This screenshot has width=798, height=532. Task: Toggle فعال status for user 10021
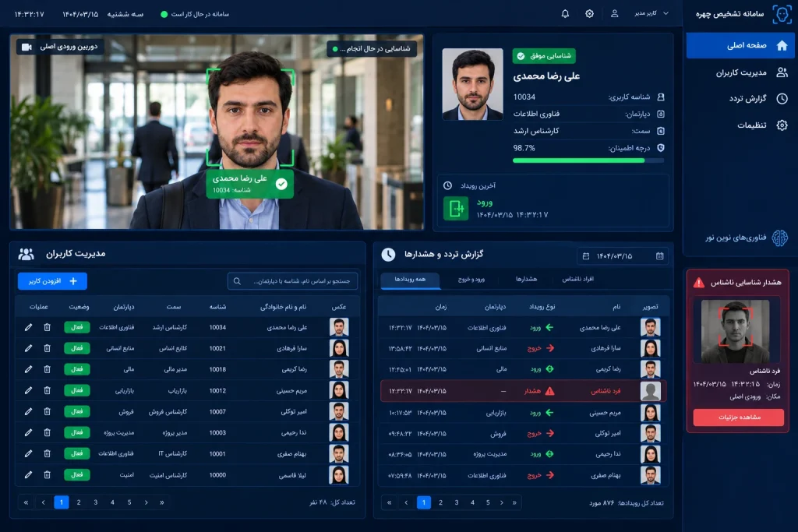click(77, 348)
